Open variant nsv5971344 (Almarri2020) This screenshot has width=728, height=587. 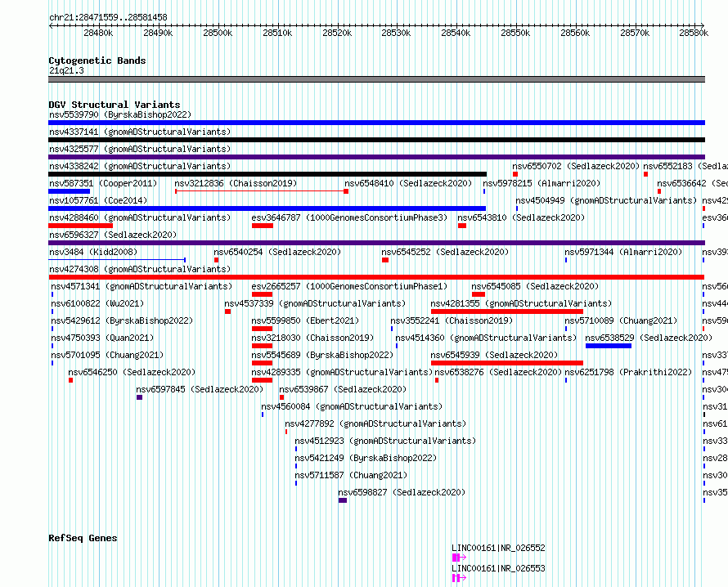(x=623, y=252)
